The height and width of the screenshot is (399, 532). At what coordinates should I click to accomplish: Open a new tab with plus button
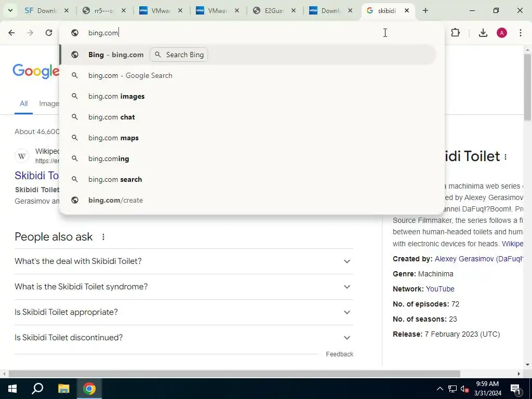coord(425,10)
